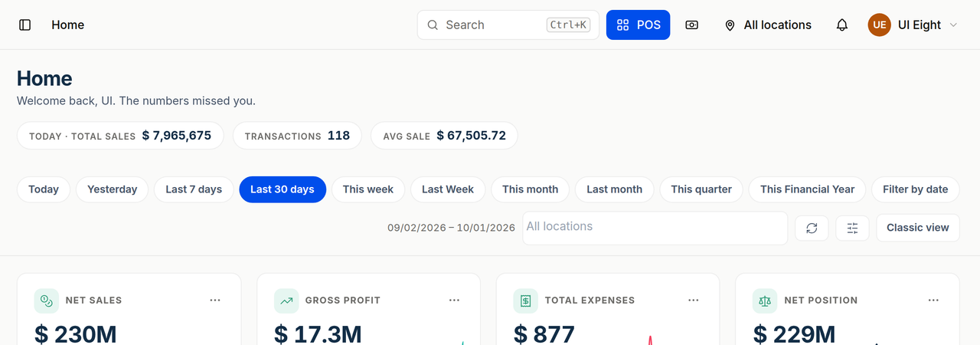This screenshot has width=980, height=345.
Task: Select the This Financial Year filter
Action: [x=808, y=189]
